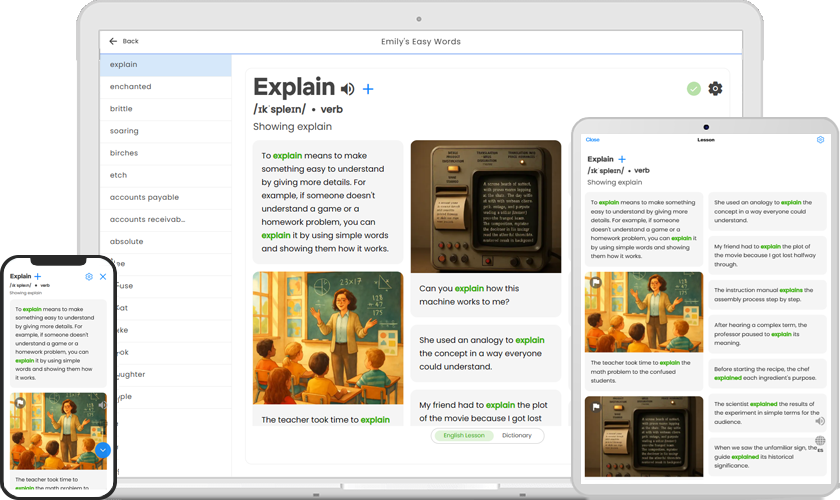Image resolution: width=840 pixels, height=500 pixels.
Task: Select 'soaring' in the word list
Action: click(166, 131)
